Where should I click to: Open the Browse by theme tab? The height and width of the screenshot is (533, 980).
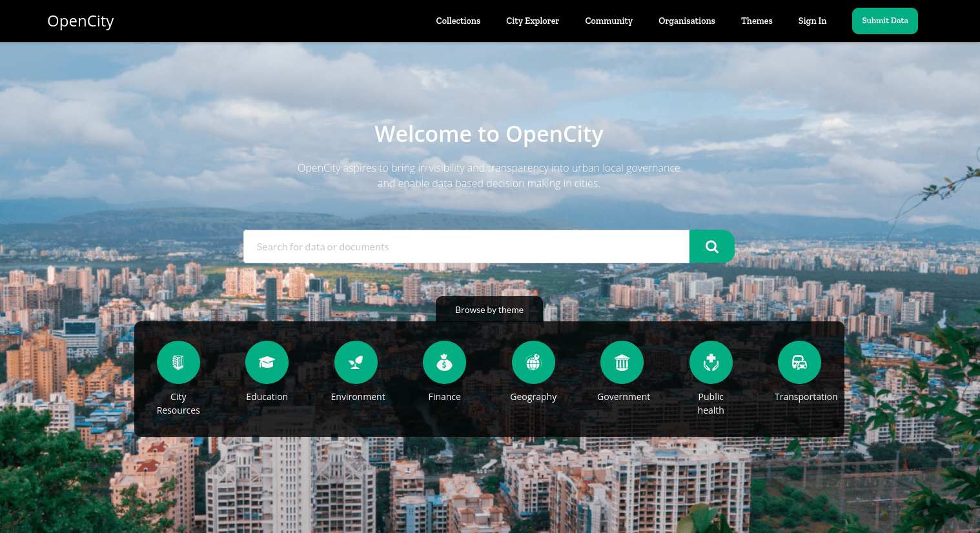489,309
